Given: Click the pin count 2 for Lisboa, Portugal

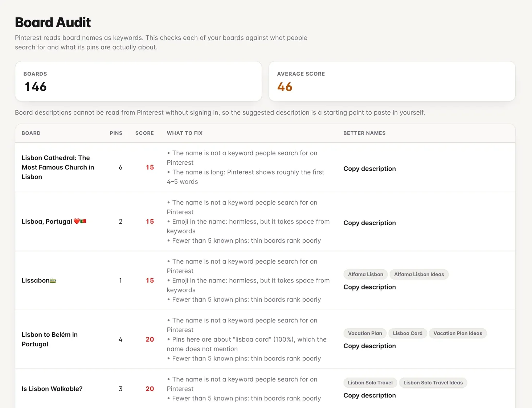Looking at the screenshot, I should pyautogui.click(x=120, y=222).
